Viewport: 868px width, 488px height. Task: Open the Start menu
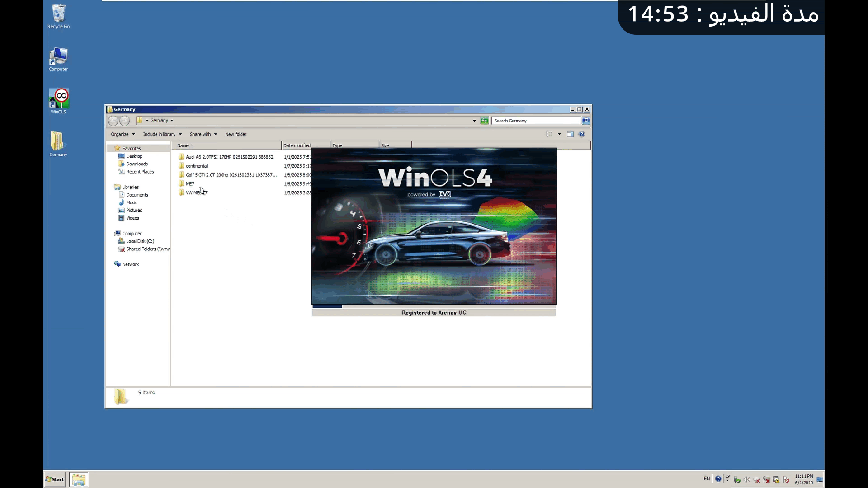point(55,479)
